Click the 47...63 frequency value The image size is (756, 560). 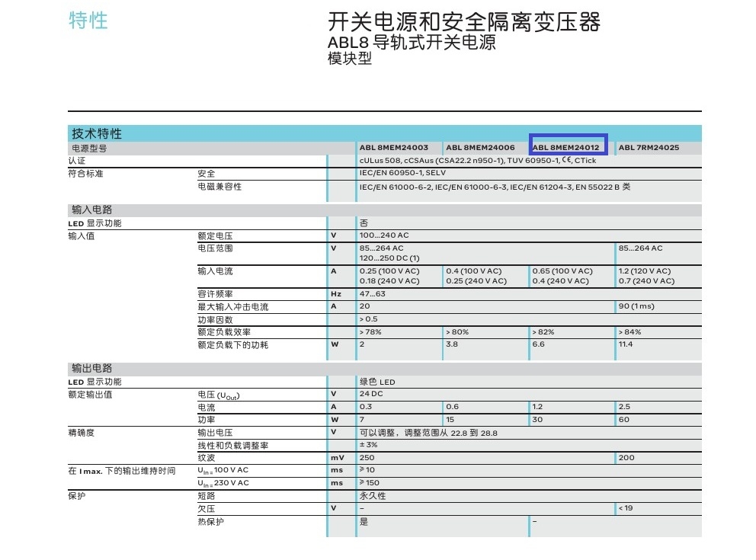click(372, 293)
